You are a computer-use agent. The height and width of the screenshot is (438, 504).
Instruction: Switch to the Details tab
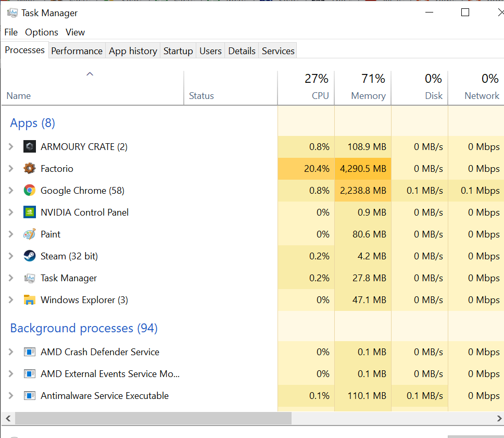[x=242, y=51]
